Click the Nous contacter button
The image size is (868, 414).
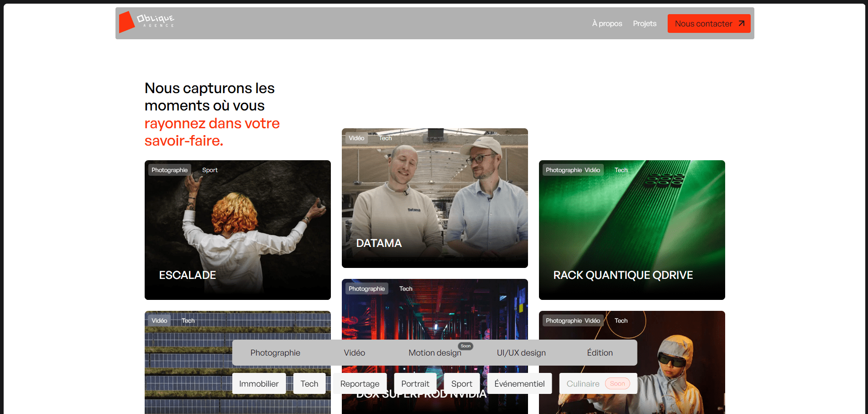pyautogui.click(x=709, y=24)
